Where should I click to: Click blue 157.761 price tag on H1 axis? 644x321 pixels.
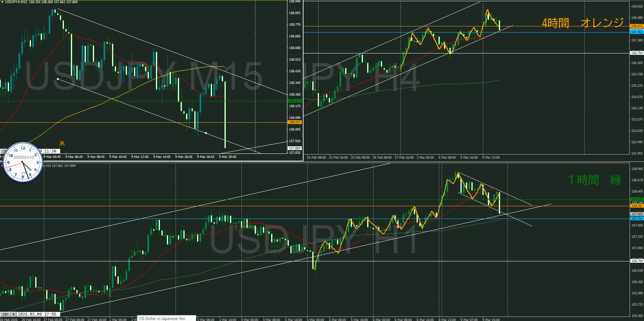pos(637,219)
